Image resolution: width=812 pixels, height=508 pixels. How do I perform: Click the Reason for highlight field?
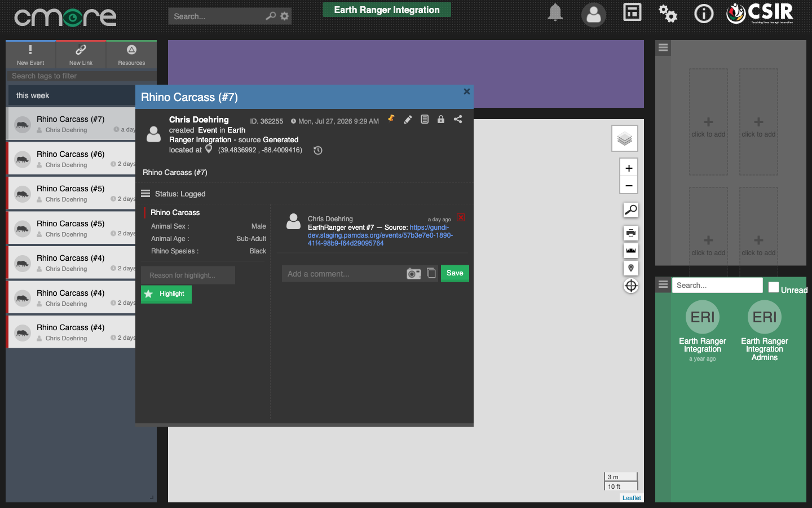[188, 275]
